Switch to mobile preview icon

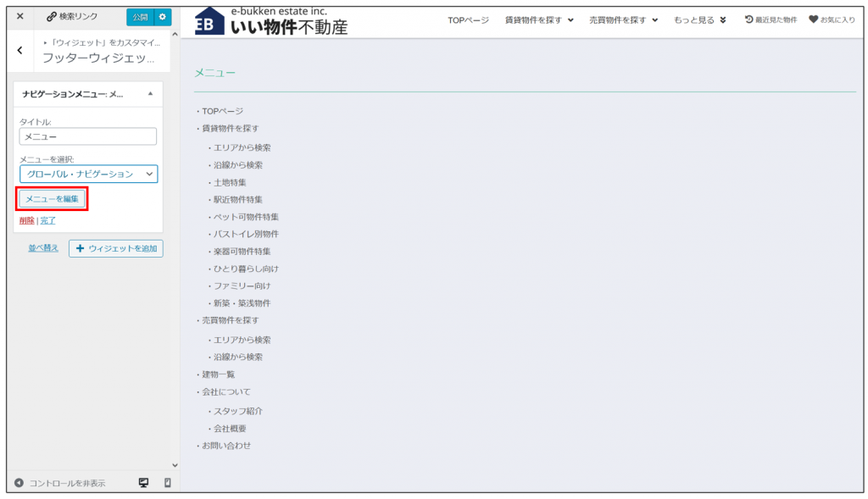[167, 483]
